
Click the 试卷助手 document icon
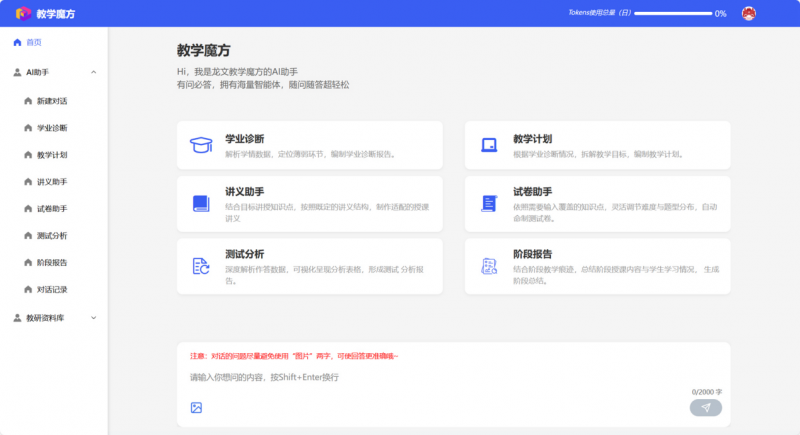489,204
